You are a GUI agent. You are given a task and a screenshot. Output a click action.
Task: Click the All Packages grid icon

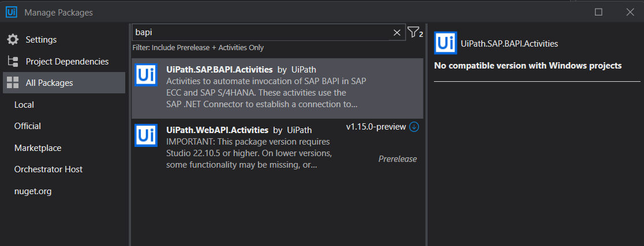pyautogui.click(x=13, y=83)
